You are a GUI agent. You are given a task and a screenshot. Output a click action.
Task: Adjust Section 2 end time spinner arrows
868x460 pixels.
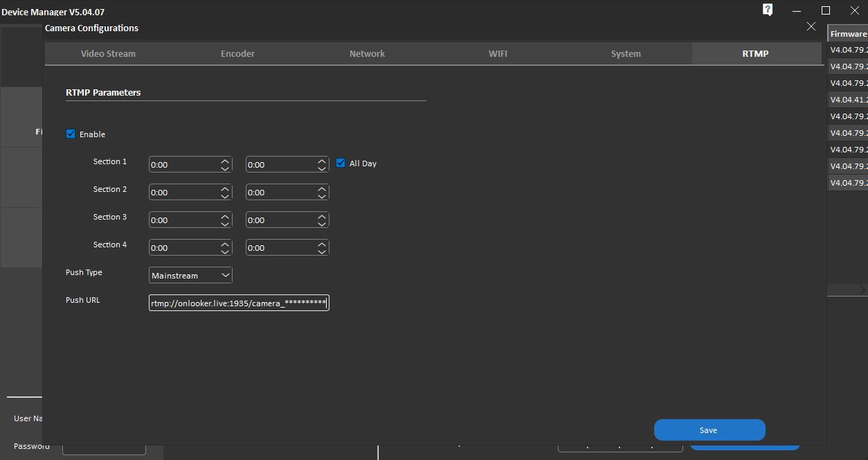coord(322,192)
